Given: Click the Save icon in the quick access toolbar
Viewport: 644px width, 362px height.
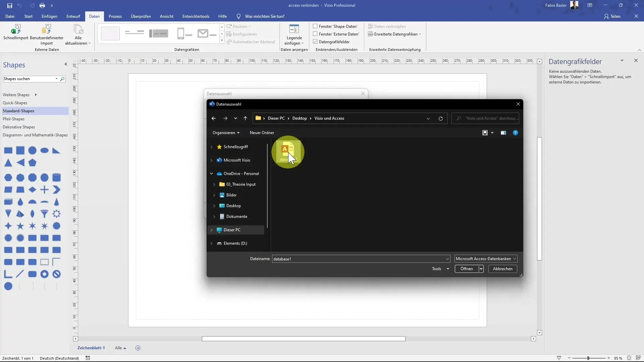Looking at the screenshot, I should (x=9, y=5).
